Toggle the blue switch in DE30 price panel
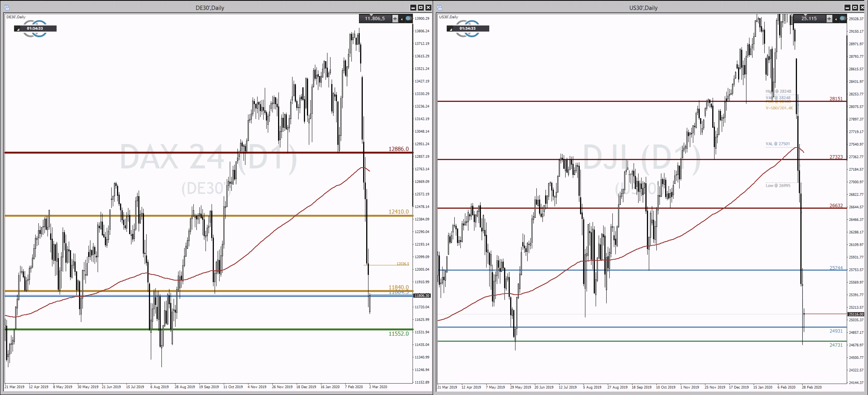The image size is (868, 395). (408, 18)
